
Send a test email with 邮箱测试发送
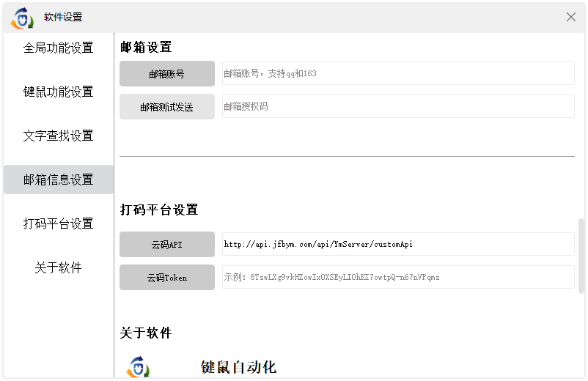(x=167, y=107)
